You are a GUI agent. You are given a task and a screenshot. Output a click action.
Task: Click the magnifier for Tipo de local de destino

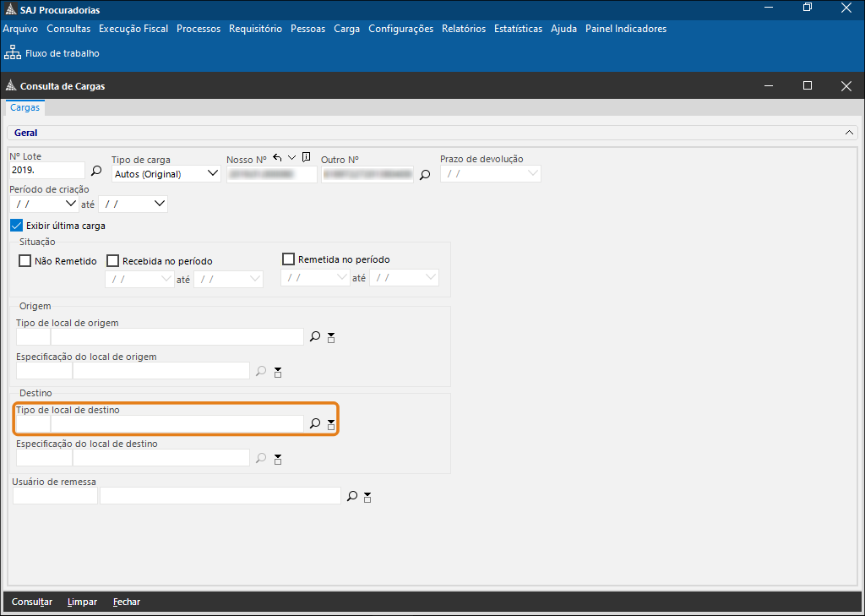tap(315, 424)
